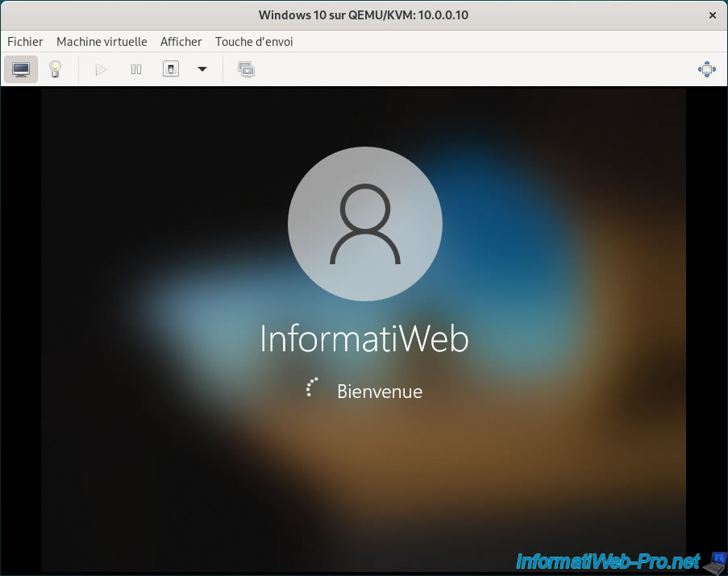Open the Fichier menu

[x=25, y=42]
